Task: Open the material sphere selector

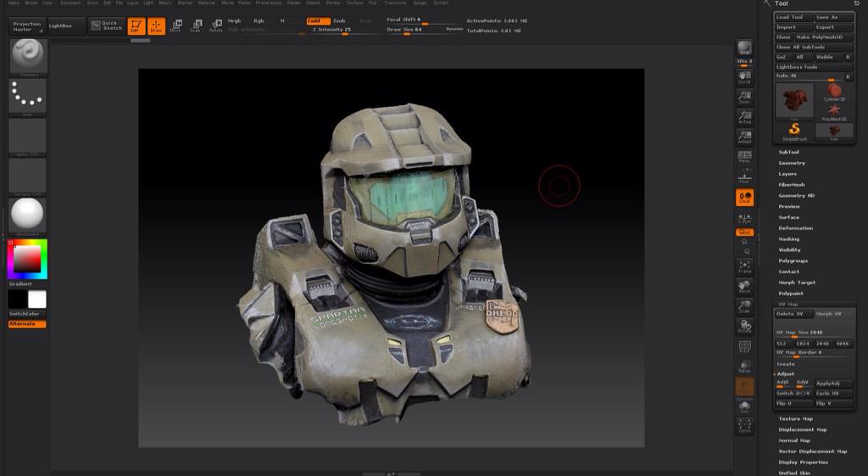Action: point(28,216)
